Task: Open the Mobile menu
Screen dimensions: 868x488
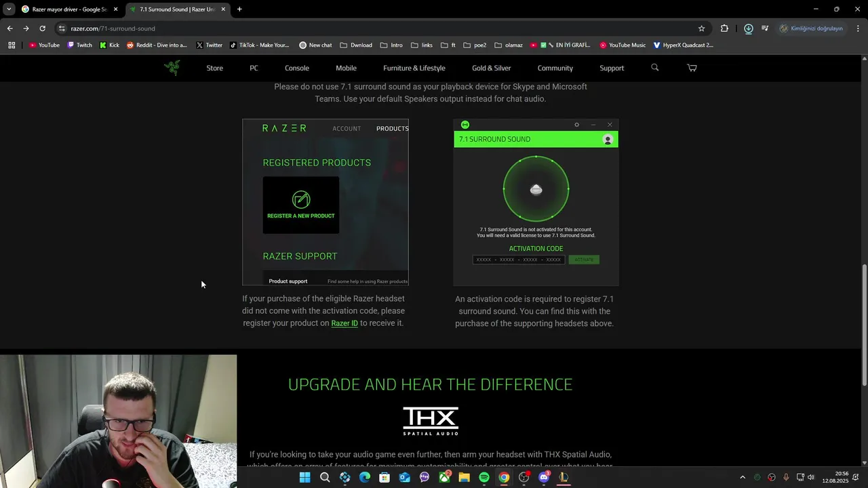Action: pos(346,68)
